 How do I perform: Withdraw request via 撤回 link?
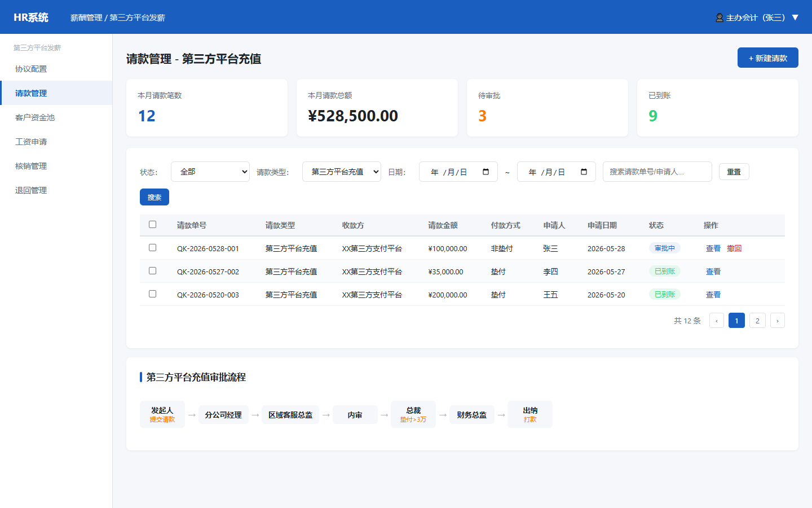pos(734,248)
